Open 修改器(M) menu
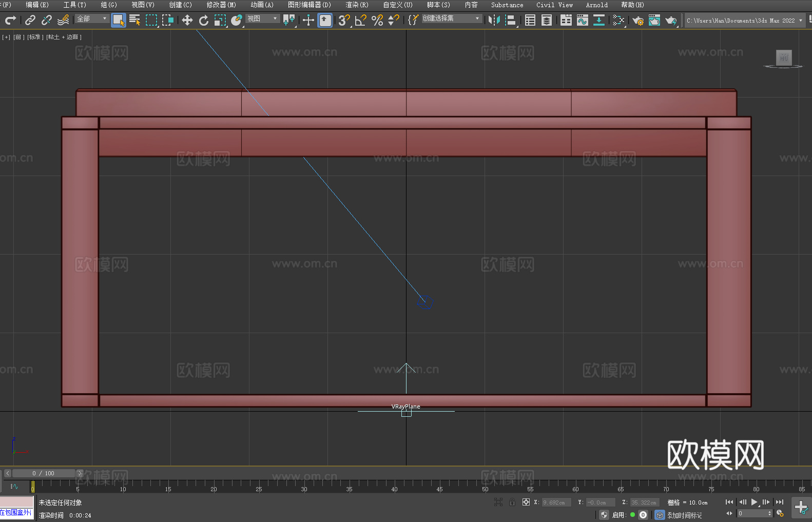 [x=221, y=5]
